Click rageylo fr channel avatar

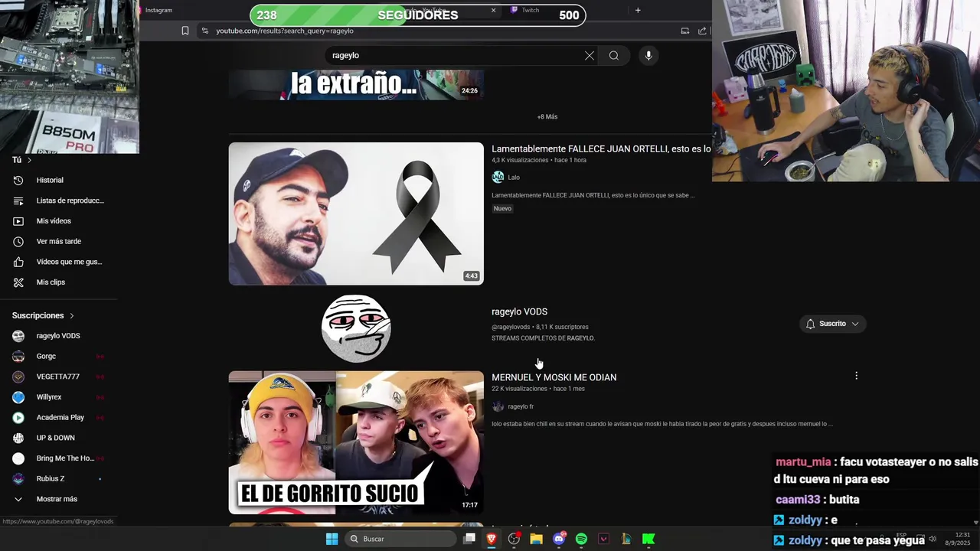pyautogui.click(x=498, y=406)
